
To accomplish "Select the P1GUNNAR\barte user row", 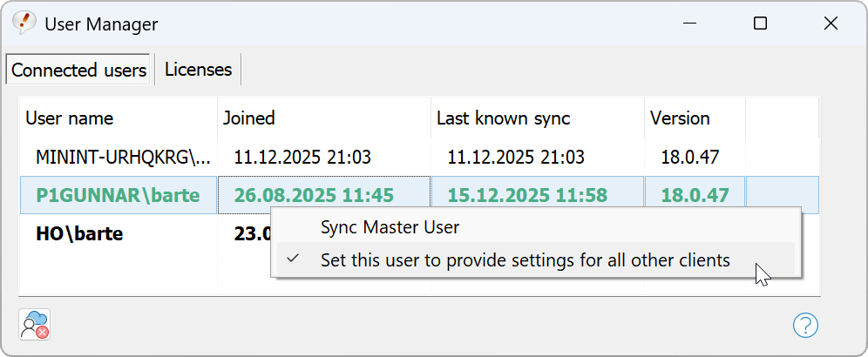I will (118, 195).
